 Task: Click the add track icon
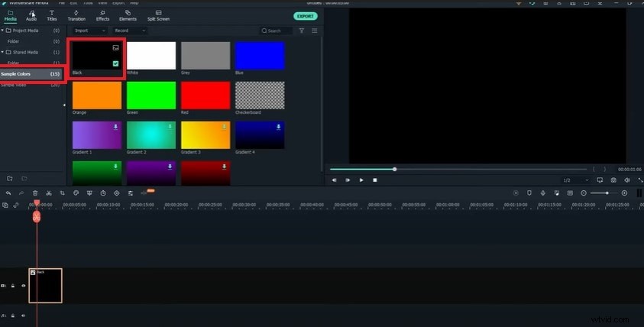point(5,205)
